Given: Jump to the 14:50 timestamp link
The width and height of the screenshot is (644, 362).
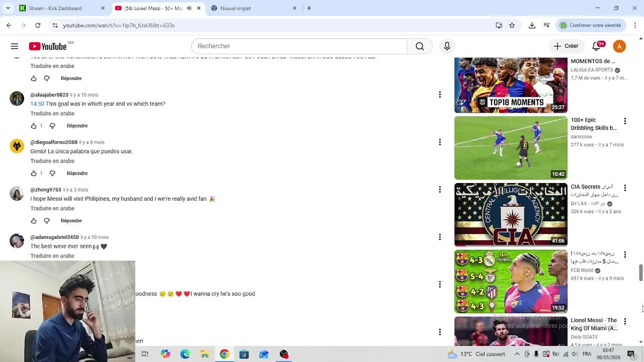Looking at the screenshot, I should point(37,104).
